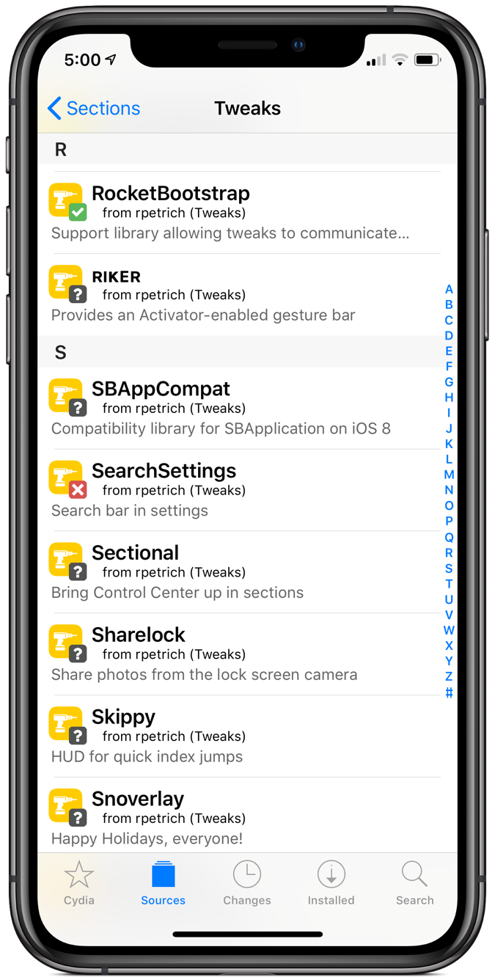The height and width of the screenshot is (980, 495).
Task: Select the Sources tab icon
Action: (x=163, y=874)
